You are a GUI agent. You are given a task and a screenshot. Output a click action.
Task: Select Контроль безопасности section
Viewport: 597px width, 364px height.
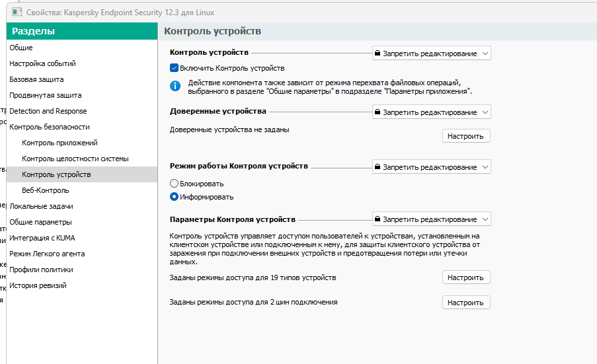point(82,127)
